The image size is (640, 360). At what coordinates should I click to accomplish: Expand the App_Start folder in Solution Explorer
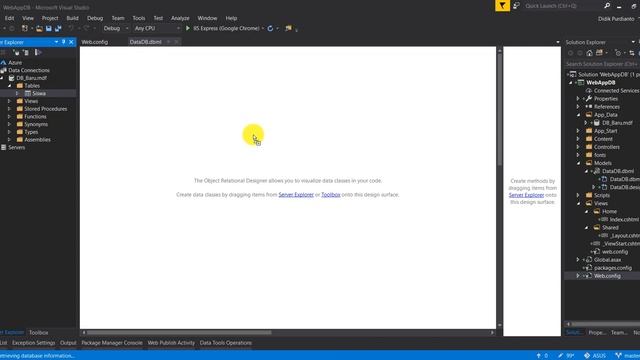(578, 131)
